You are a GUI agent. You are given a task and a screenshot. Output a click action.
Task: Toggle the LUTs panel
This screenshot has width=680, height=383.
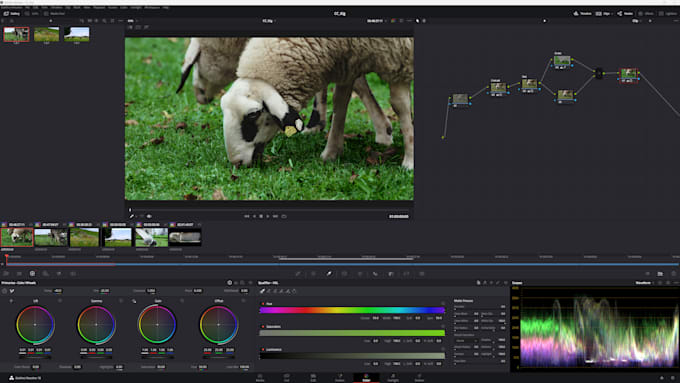point(32,13)
